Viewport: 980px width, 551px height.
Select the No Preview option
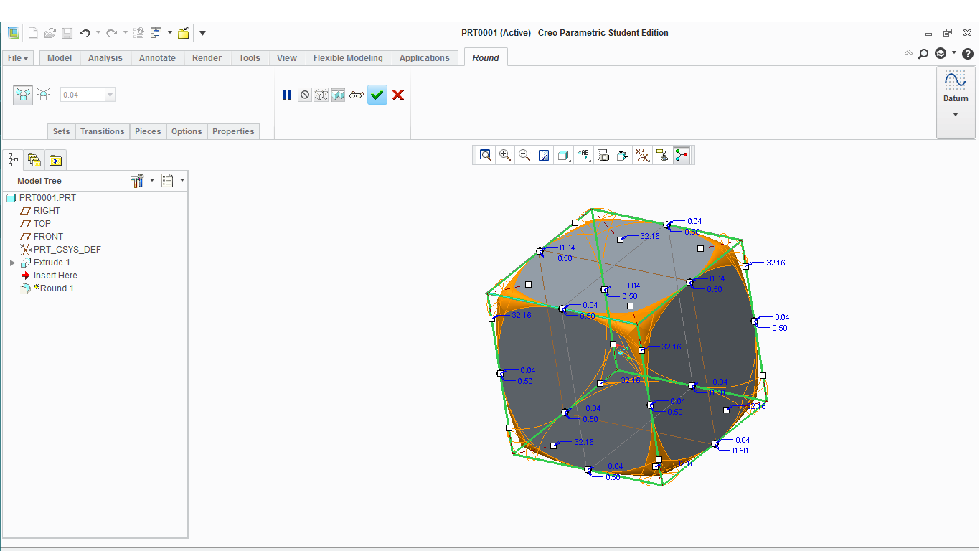(x=305, y=95)
